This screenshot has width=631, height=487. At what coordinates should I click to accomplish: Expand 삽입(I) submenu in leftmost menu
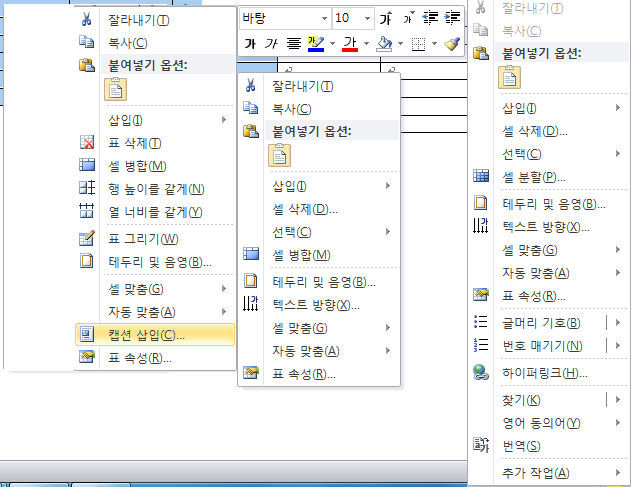(155, 120)
